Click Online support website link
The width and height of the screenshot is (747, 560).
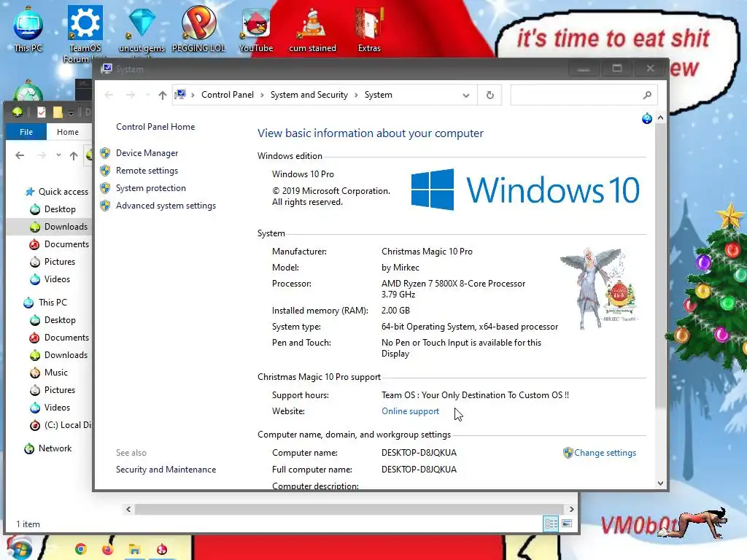pyautogui.click(x=410, y=411)
